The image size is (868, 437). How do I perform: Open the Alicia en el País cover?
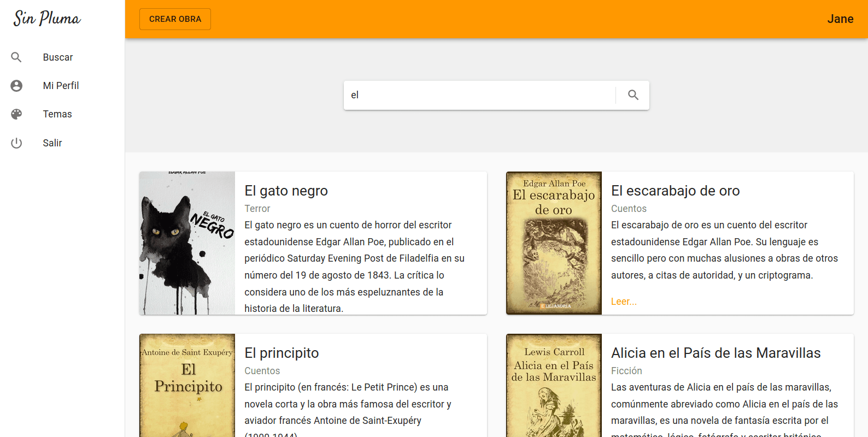click(x=554, y=386)
